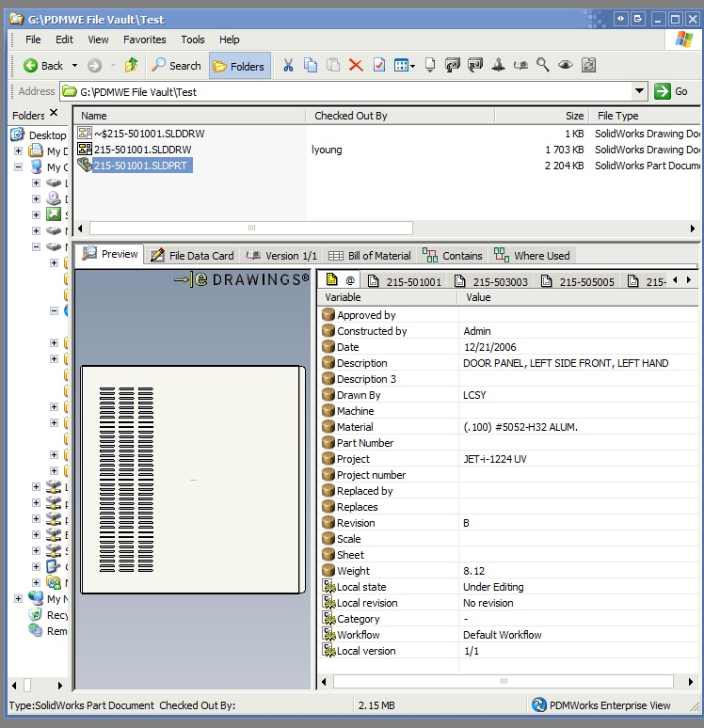This screenshot has width=704, height=728.
Task: Open the Edit menu
Action: [64, 40]
